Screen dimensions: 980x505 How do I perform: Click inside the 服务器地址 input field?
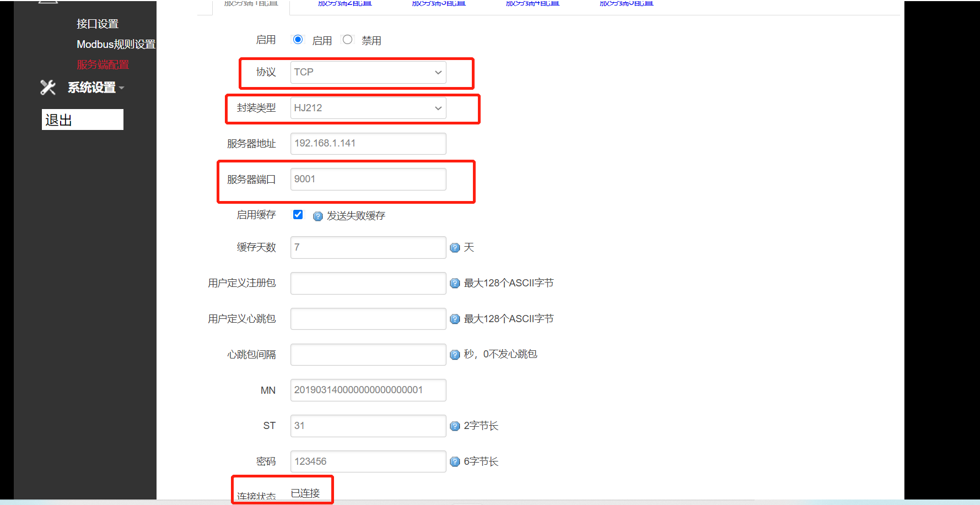point(368,143)
